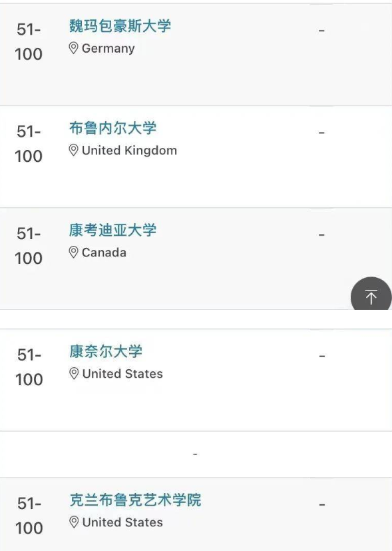Click location pin icon beside Germany
392x551 pixels.
73,48
